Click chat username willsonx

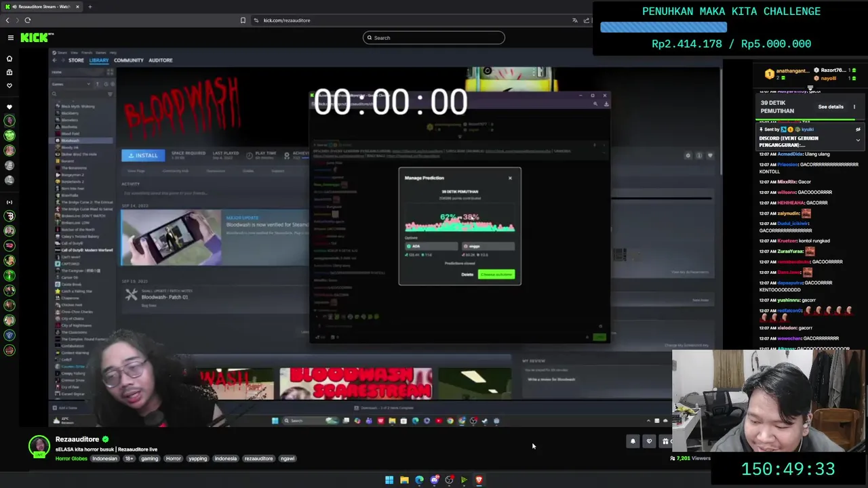click(787, 192)
